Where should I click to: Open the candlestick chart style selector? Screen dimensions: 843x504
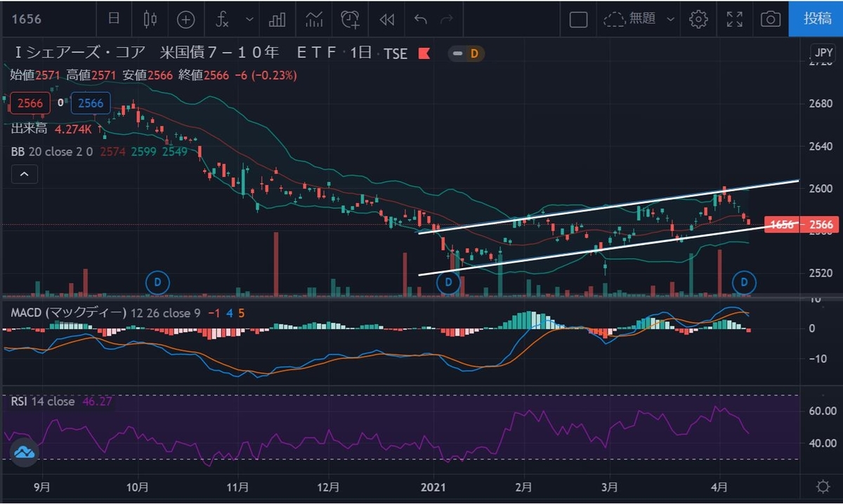(150, 19)
